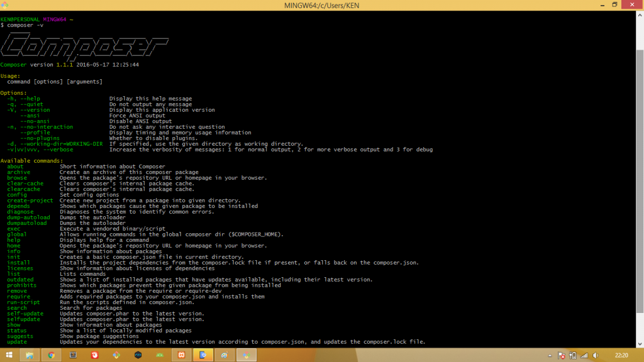Click the "outdated" command name

point(20,280)
